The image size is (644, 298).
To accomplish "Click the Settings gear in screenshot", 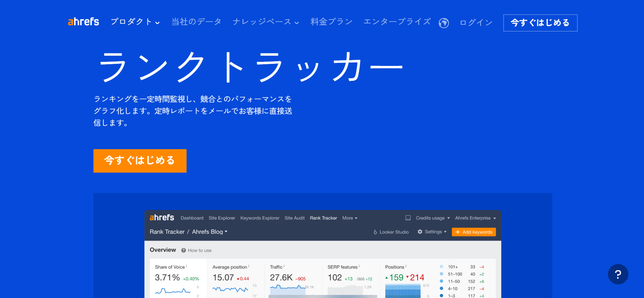I will click(420, 232).
